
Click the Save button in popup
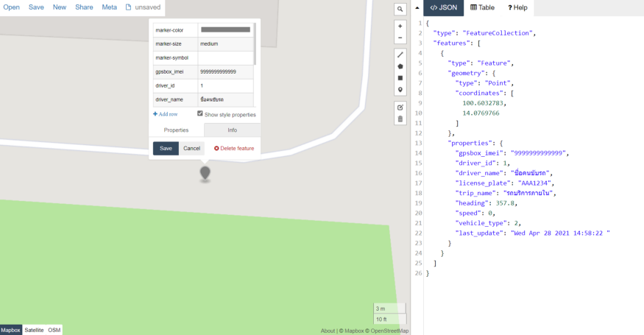[166, 149]
